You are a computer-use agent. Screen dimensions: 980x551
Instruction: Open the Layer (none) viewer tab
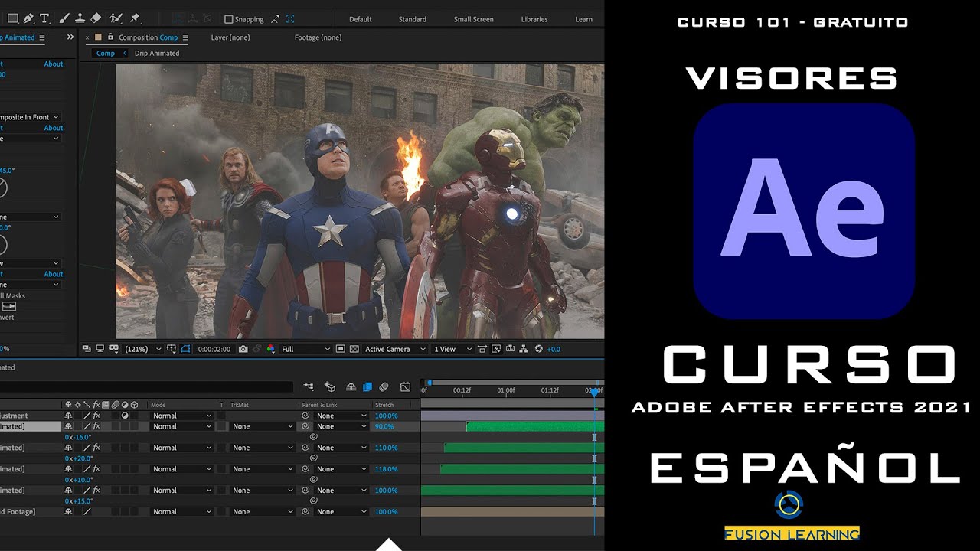point(230,37)
